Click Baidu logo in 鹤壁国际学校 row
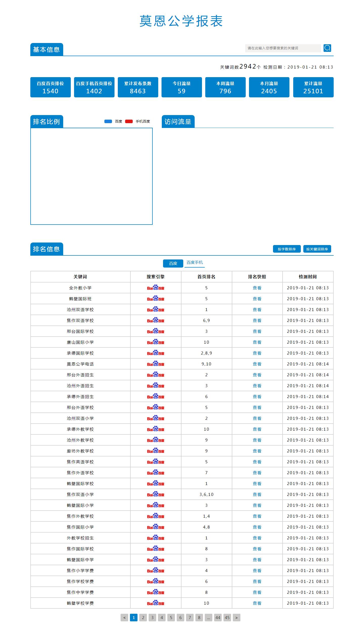 pyautogui.click(x=156, y=484)
